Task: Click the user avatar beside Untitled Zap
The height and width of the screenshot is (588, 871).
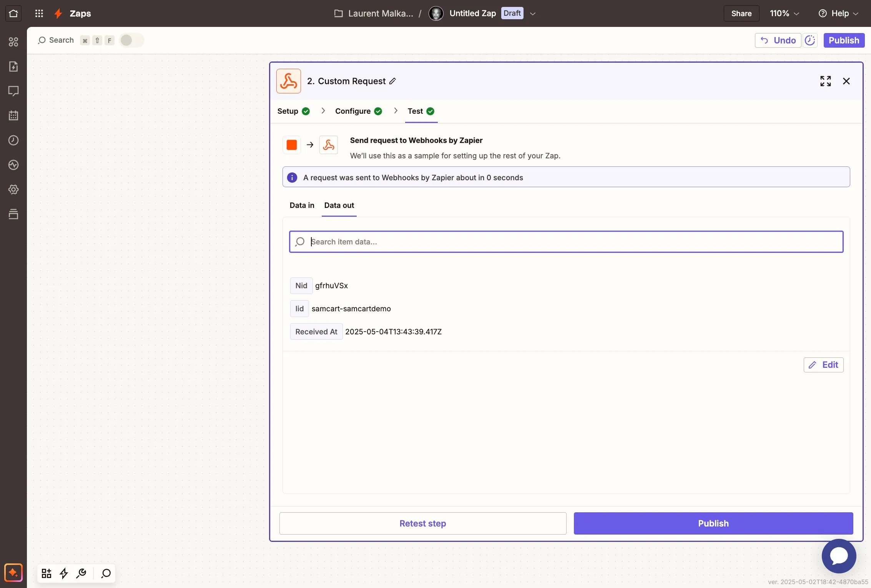Action: point(436,13)
